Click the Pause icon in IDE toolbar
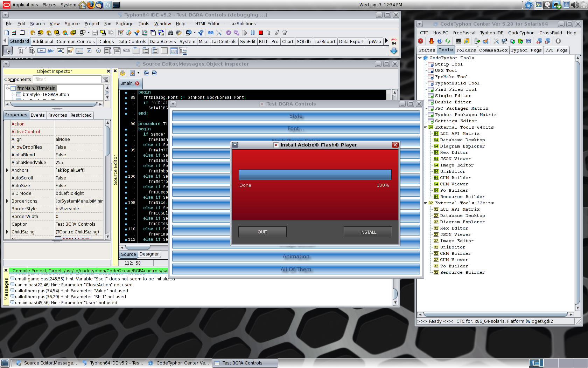Viewport: 588px width, 368px height. (253, 33)
